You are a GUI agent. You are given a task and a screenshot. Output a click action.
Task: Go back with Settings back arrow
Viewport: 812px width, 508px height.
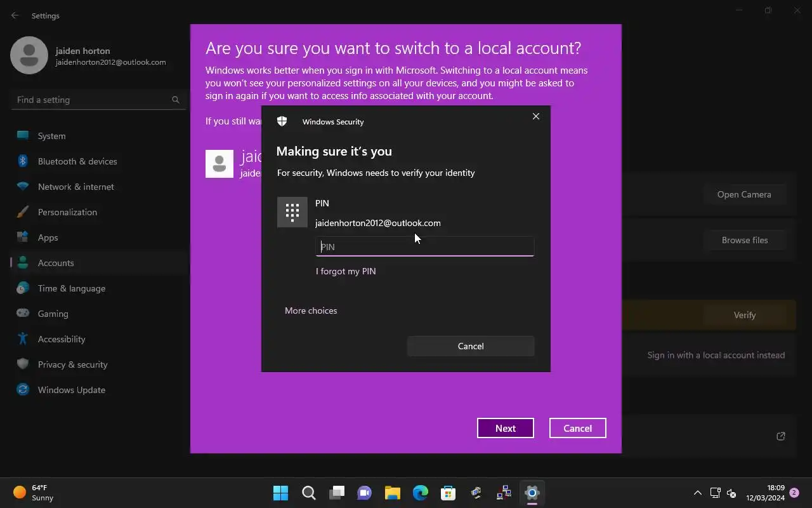[15, 15]
